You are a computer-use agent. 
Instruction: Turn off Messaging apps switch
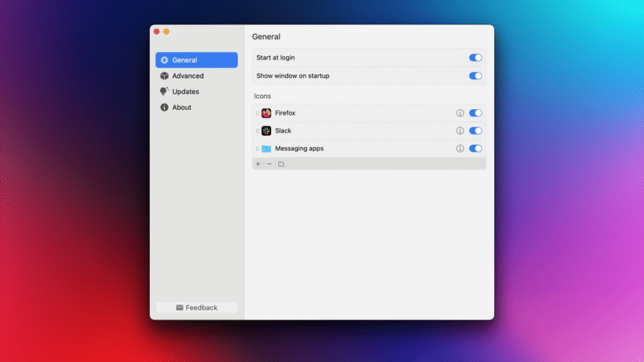point(475,149)
